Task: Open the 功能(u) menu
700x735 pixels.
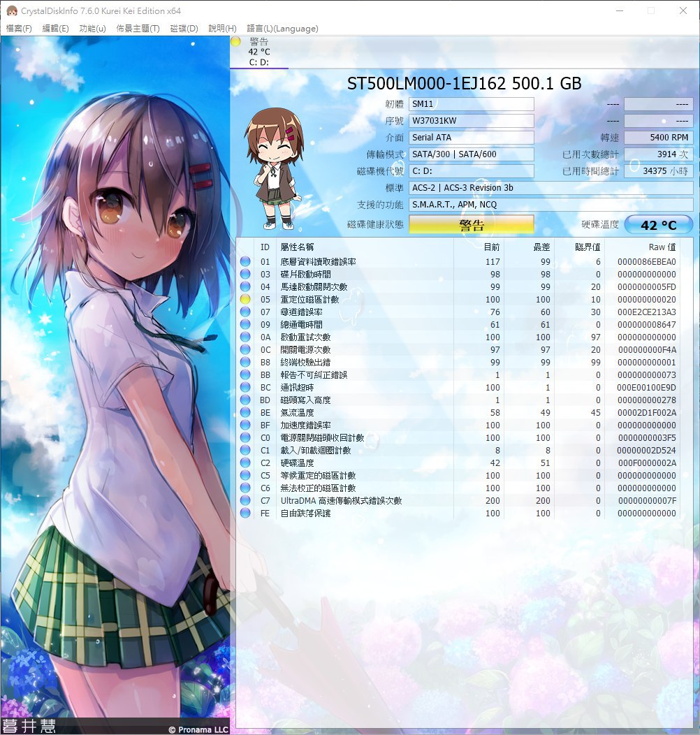Action: point(92,29)
